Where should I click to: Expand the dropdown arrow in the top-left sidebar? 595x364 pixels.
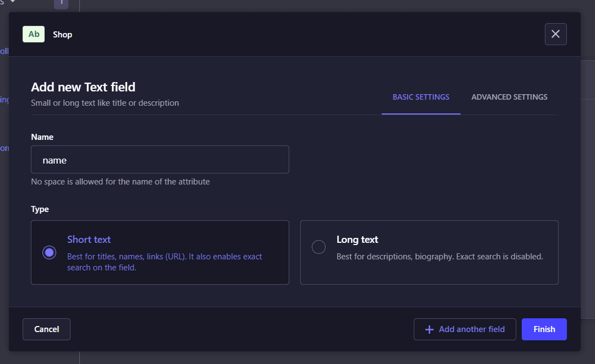coord(12,2)
